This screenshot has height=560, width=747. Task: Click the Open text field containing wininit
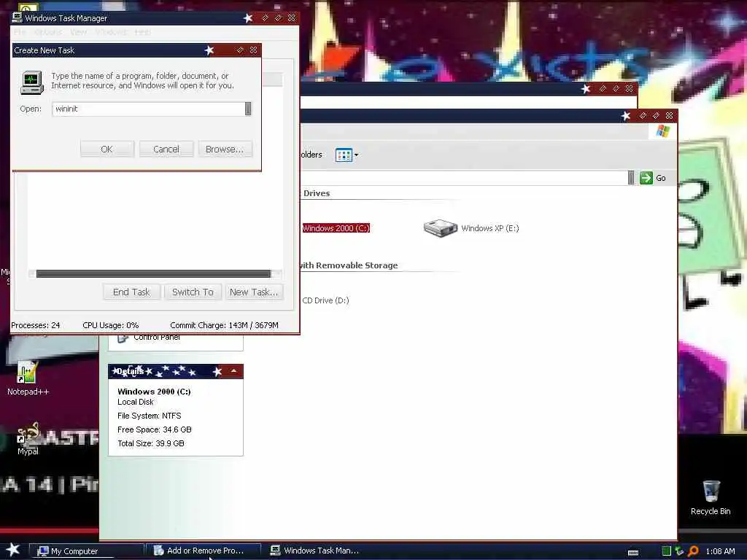pos(148,109)
